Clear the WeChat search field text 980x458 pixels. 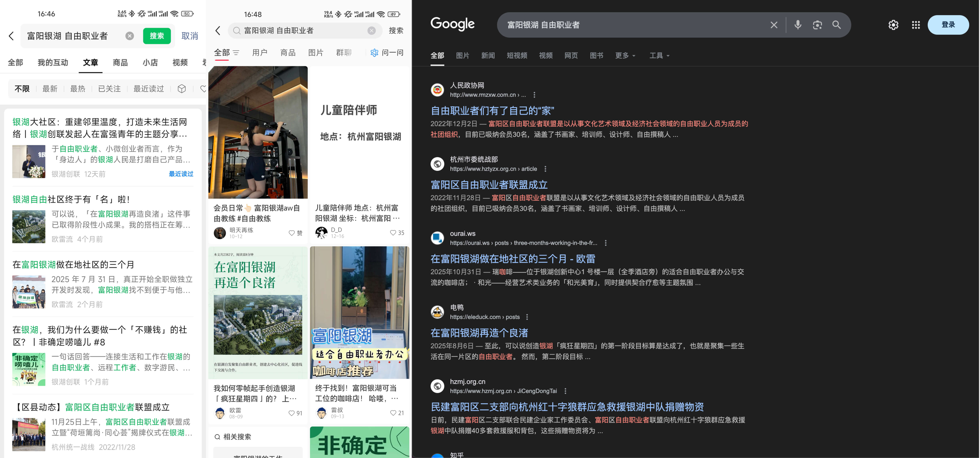pos(130,36)
